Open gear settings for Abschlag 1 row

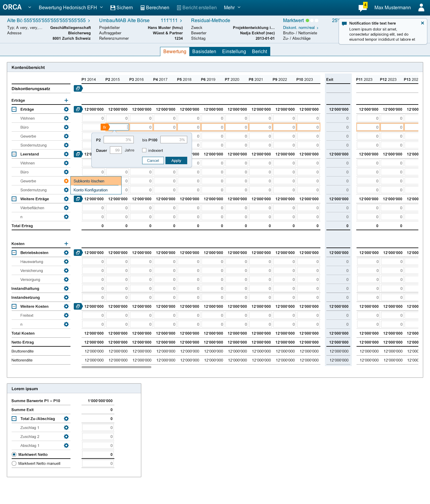(66, 445)
